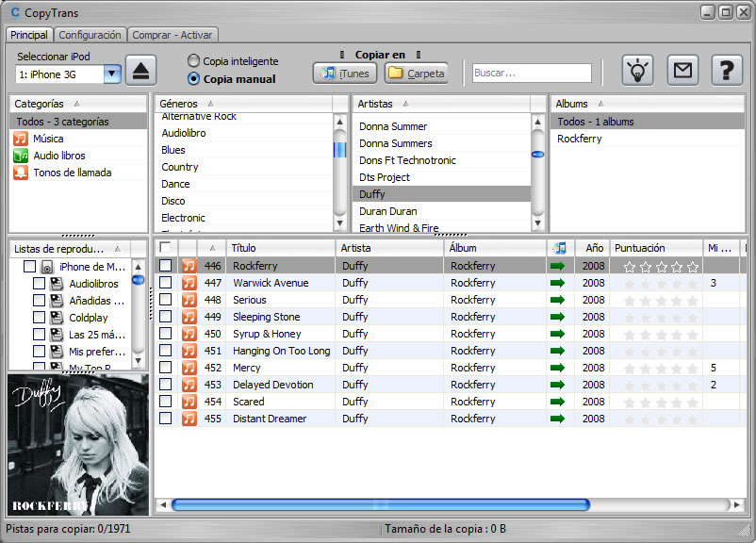Click green arrow for Mercy track
This screenshot has height=543, width=756.
click(x=557, y=368)
